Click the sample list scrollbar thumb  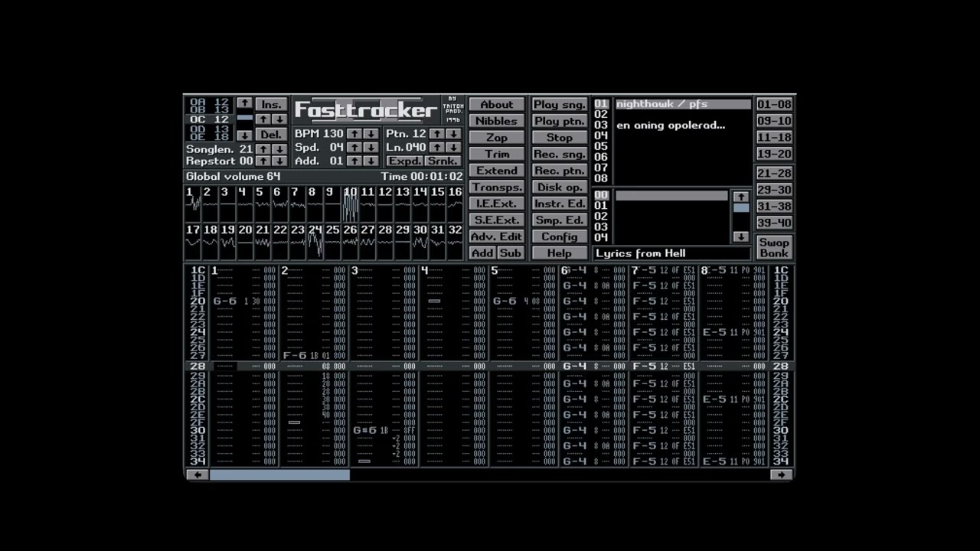pos(740,207)
